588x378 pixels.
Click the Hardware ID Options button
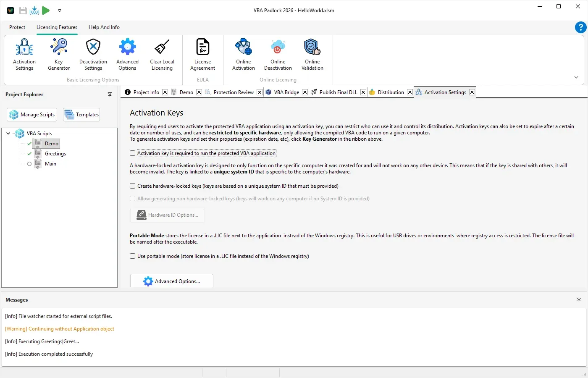tap(167, 215)
